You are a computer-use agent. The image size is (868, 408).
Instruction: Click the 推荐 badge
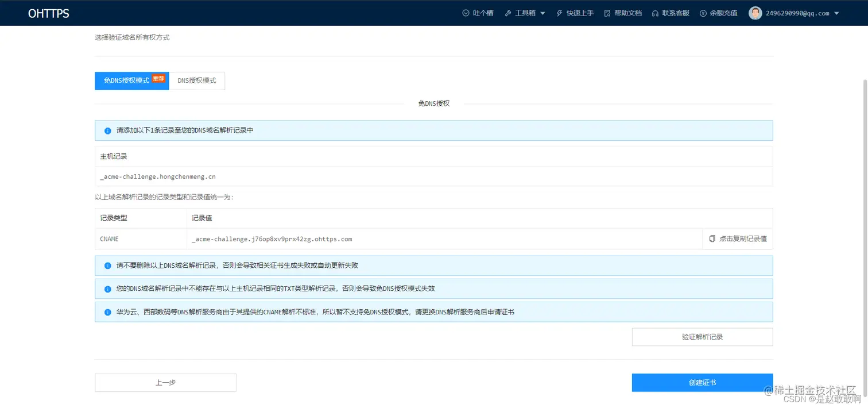coord(158,78)
